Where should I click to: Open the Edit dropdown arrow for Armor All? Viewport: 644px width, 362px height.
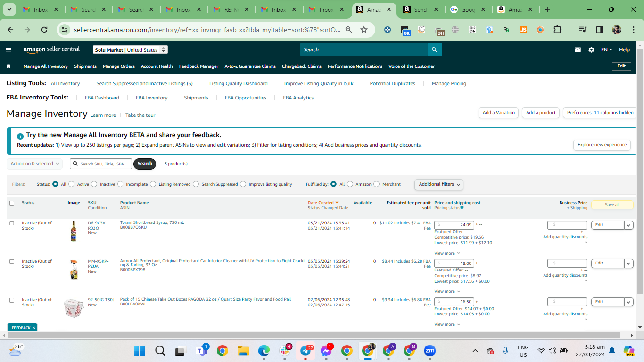[x=628, y=263]
